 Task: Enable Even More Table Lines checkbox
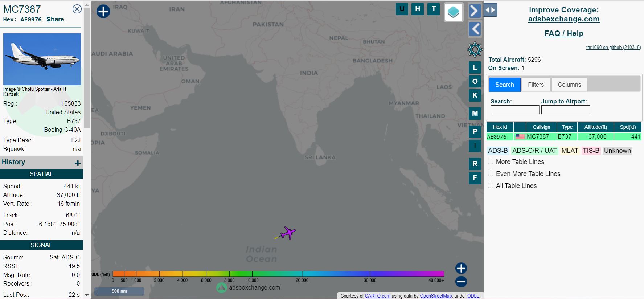[491, 173]
